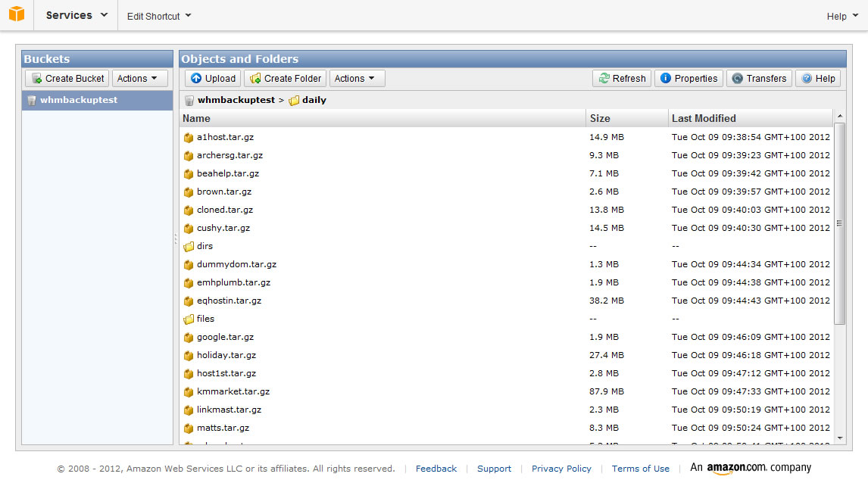Image resolution: width=868 pixels, height=483 pixels.
Task: Select the eqhostin.tar.gz file name
Action: click(x=229, y=301)
